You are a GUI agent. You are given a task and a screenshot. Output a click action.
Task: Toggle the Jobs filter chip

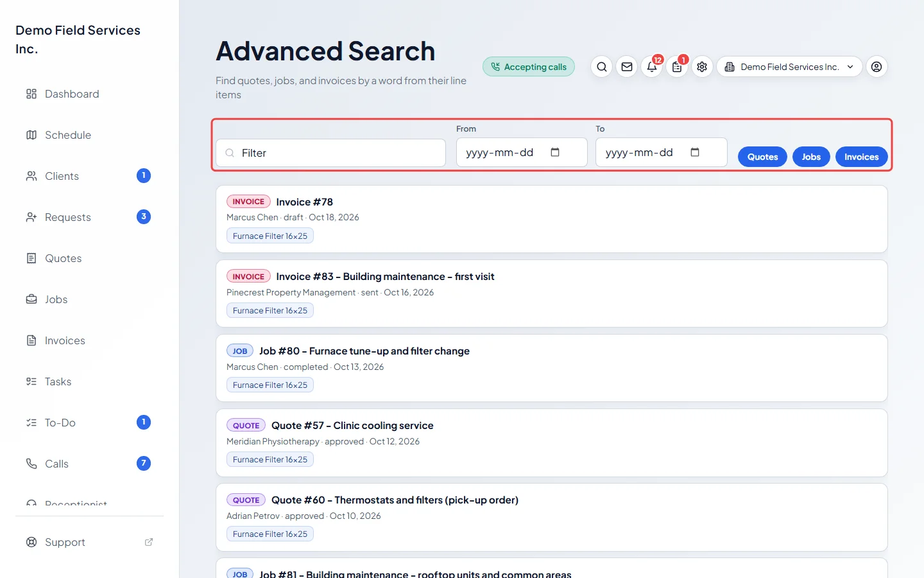[x=811, y=157]
